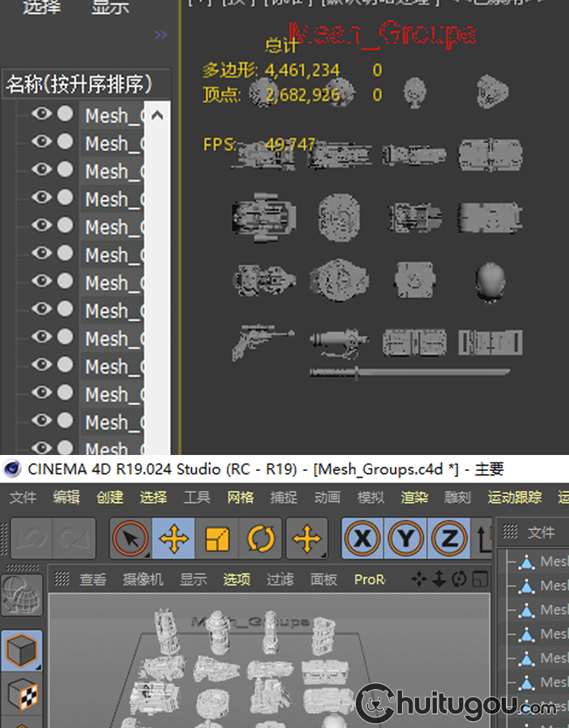Open the viewport 查看 menu

click(x=93, y=579)
